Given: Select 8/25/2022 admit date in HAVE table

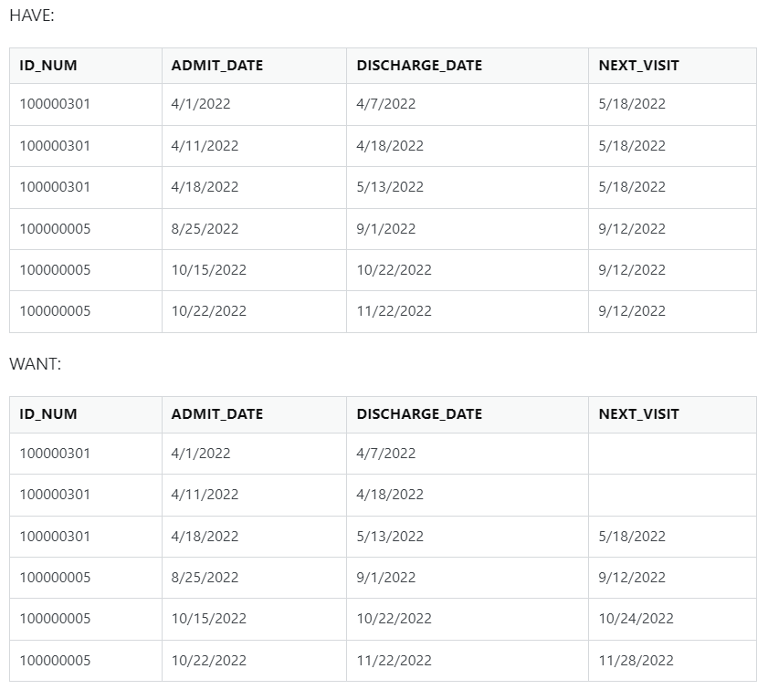Looking at the screenshot, I should click(x=205, y=229).
